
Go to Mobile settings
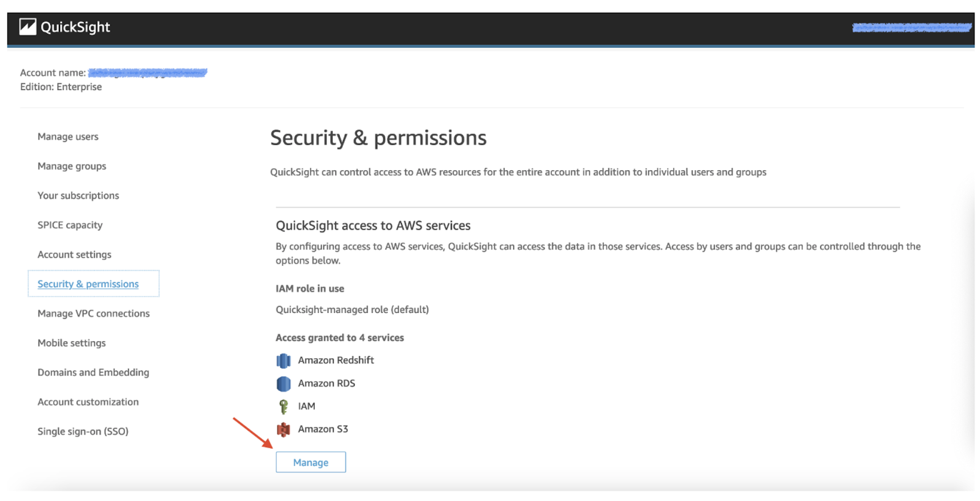72,343
